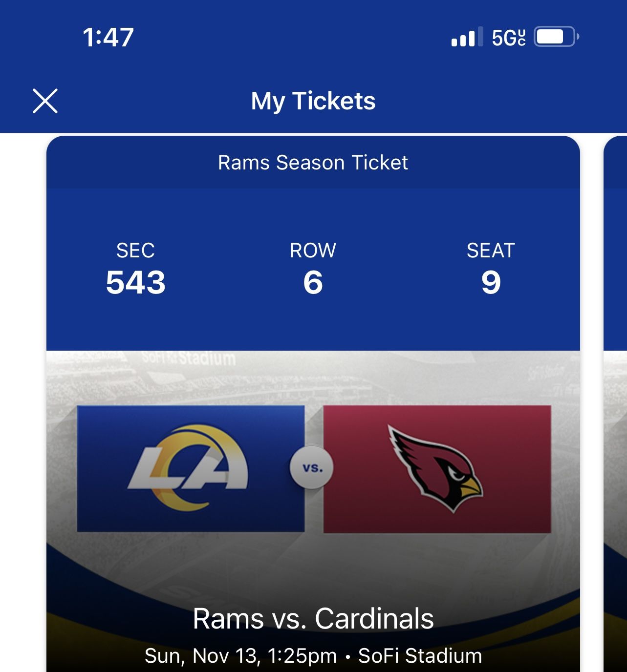Tap section number 543

[135, 282]
